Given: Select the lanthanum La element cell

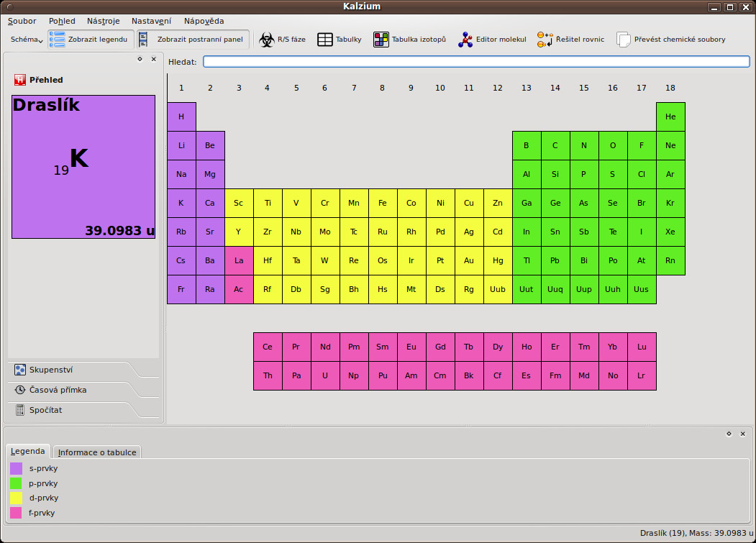Looking at the screenshot, I should pyautogui.click(x=239, y=260).
